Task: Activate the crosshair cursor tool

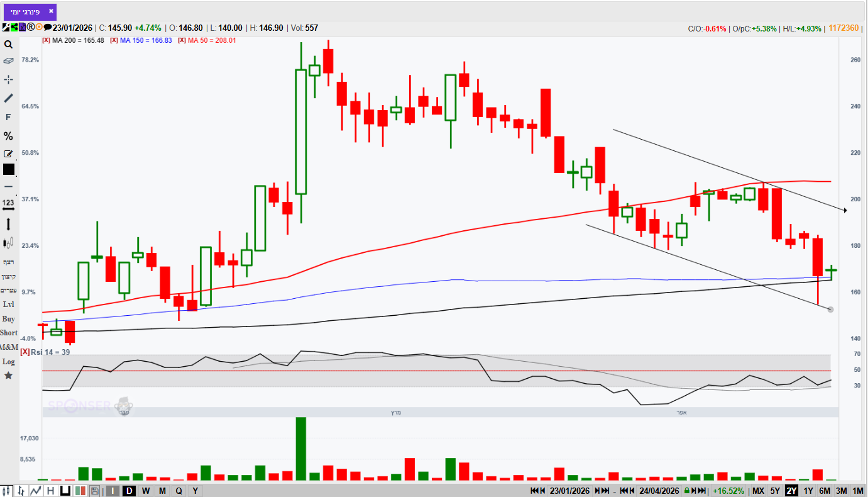Action: click(x=8, y=79)
